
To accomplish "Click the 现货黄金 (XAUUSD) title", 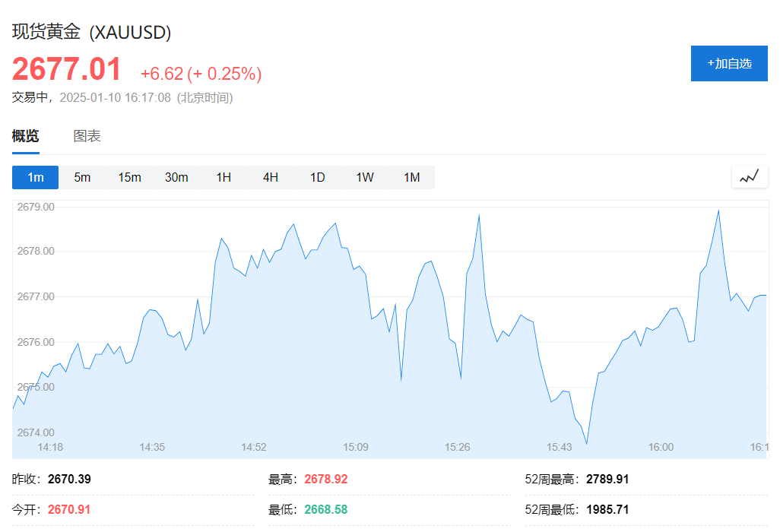I will (x=91, y=32).
